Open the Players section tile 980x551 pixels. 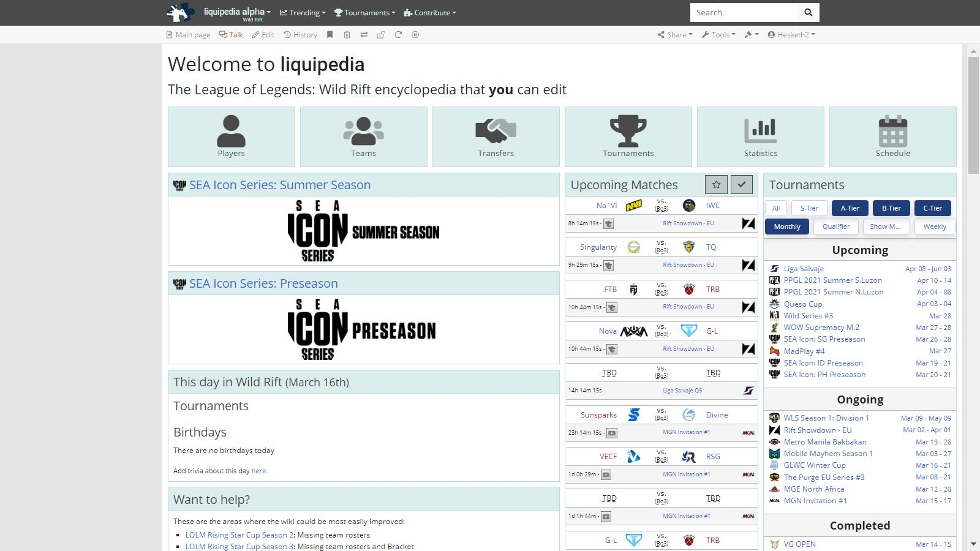click(x=231, y=137)
